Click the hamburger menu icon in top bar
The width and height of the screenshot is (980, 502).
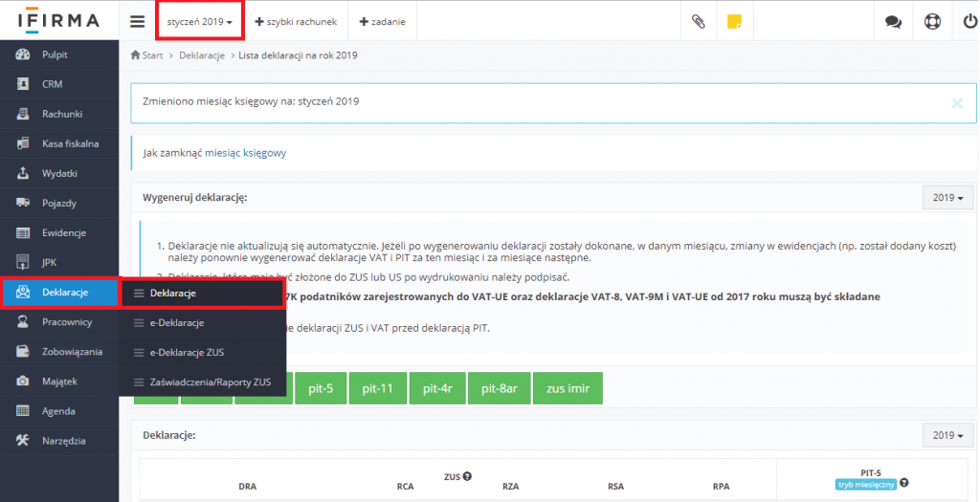coord(138,21)
